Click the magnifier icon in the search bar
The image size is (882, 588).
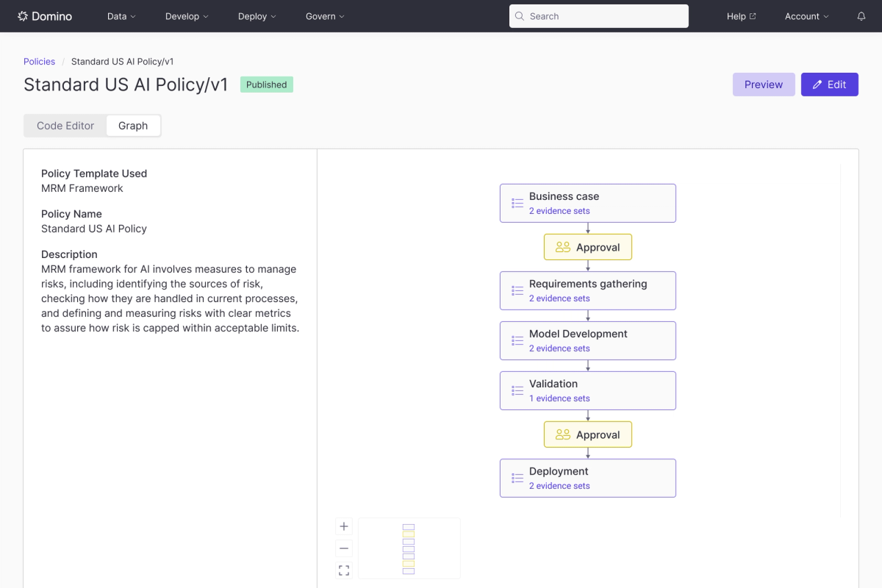(x=519, y=15)
